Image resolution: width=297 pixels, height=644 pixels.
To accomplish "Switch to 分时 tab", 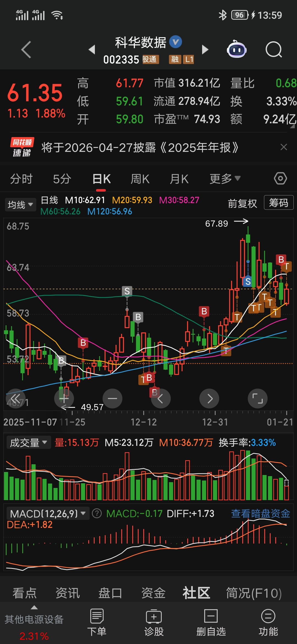I will tap(21, 179).
